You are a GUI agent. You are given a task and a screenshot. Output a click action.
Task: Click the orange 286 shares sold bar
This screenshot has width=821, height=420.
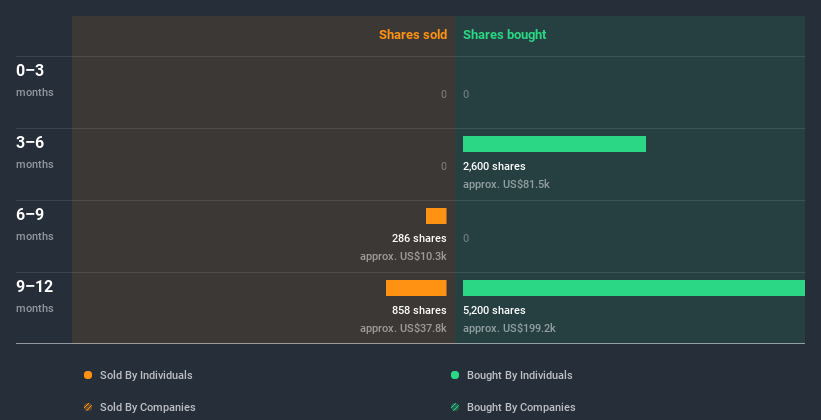(x=436, y=216)
